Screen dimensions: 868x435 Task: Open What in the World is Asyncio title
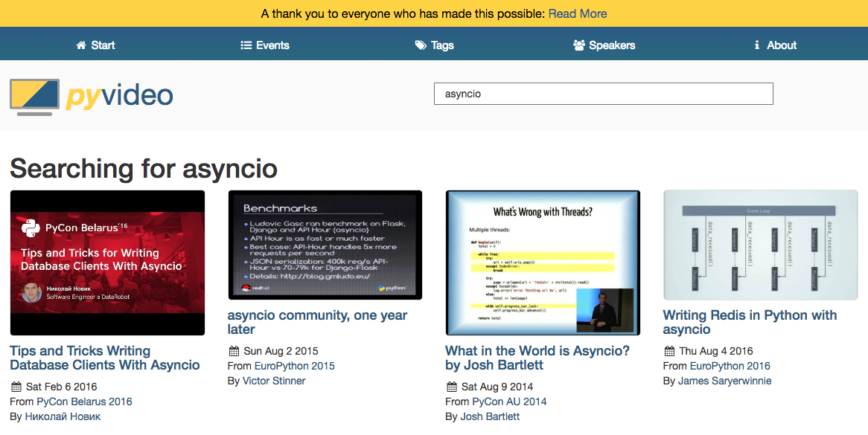point(537,358)
